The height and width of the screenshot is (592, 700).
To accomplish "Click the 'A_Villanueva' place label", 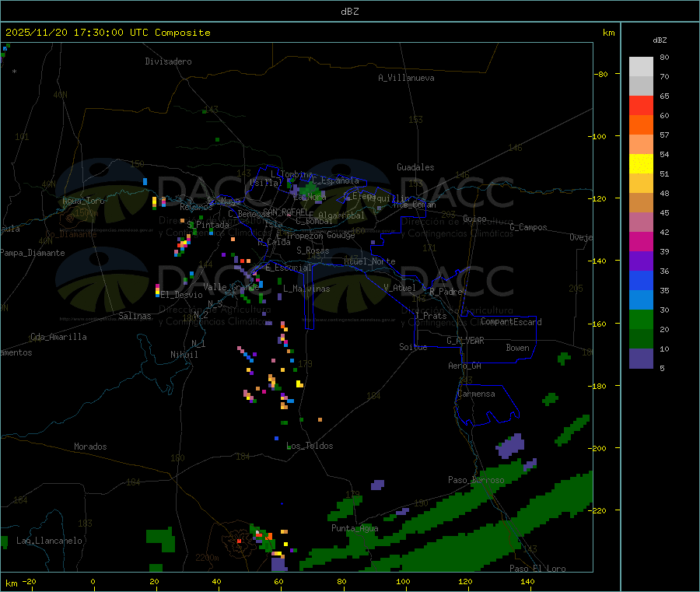I will [x=406, y=78].
